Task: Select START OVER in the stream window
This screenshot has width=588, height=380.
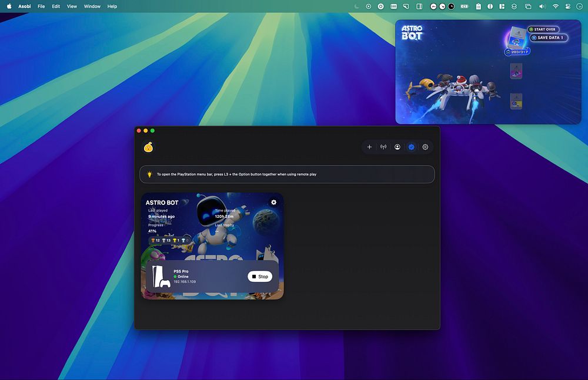Action: [543, 29]
